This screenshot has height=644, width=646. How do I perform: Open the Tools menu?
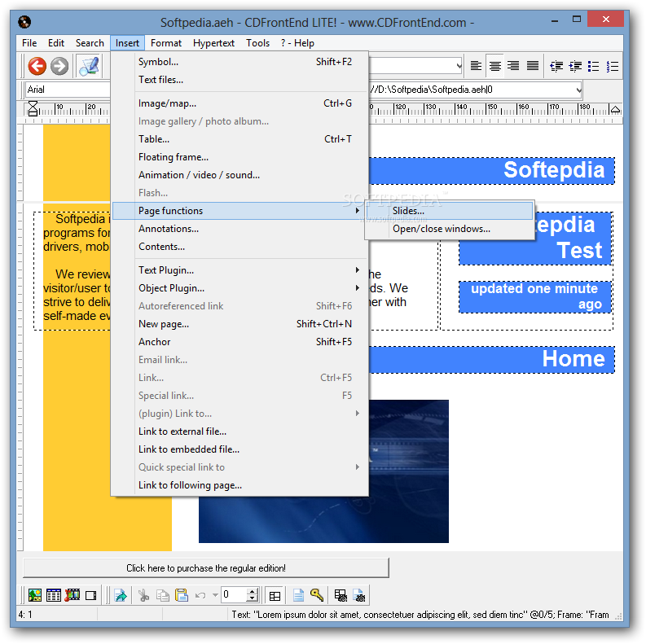tap(258, 43)
